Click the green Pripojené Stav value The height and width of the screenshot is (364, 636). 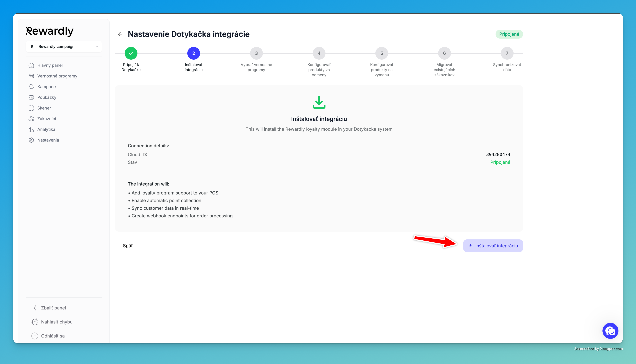click(500, 162)
